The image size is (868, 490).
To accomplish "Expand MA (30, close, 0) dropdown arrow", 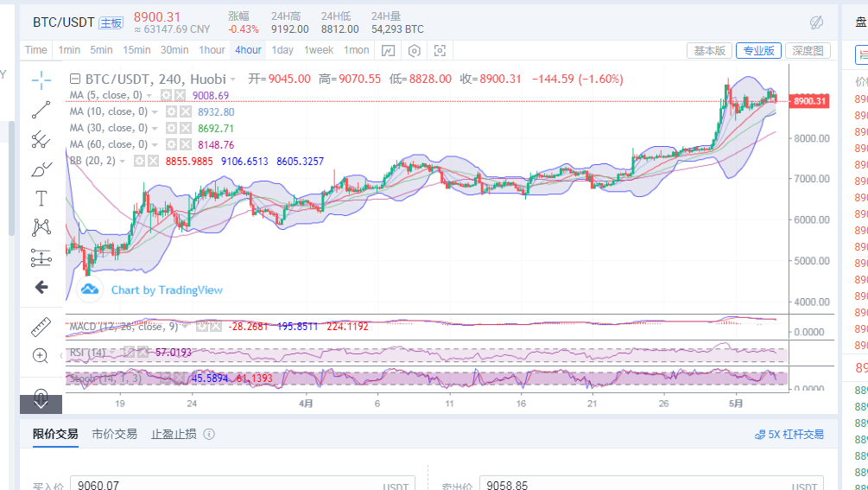I will pos(155,129).
